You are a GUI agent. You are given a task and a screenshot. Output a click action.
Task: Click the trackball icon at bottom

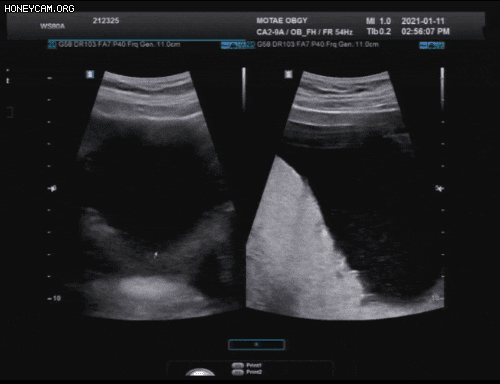200,372
